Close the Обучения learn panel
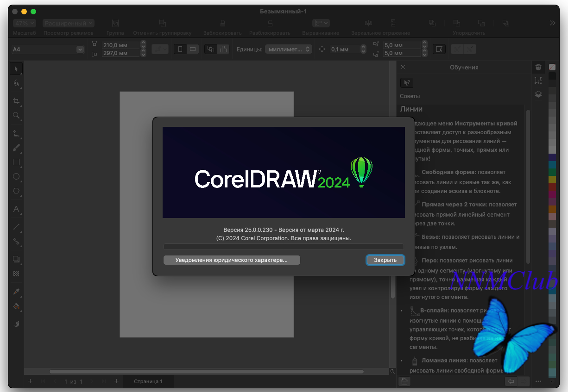The height and width of the screenshot is (392, 568). (403, 67)
